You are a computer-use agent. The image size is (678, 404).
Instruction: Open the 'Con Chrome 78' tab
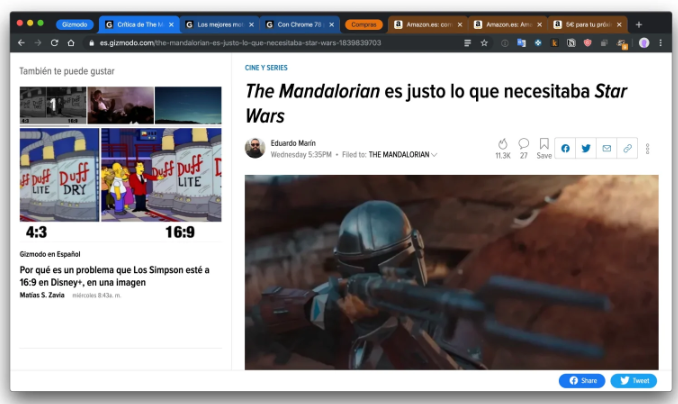(x=298, y=24)
